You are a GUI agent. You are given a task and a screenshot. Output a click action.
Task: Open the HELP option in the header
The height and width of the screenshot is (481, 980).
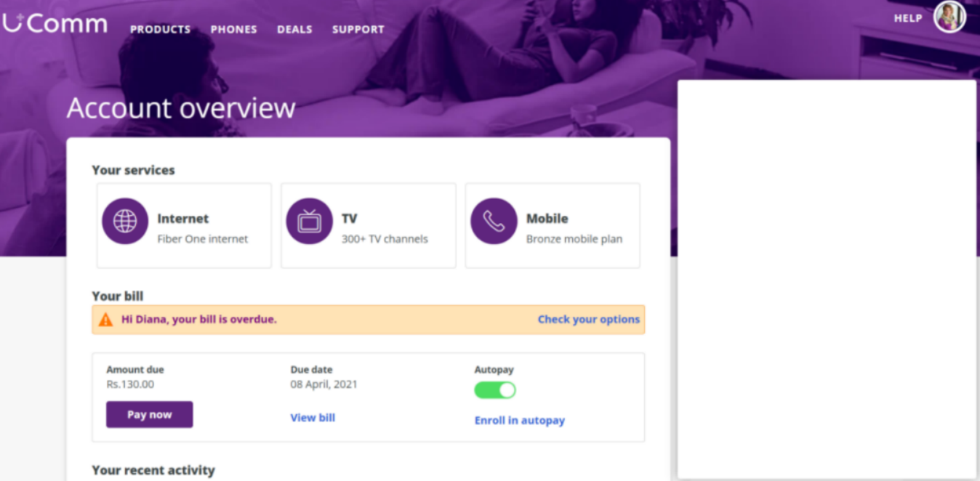(907, 17)
